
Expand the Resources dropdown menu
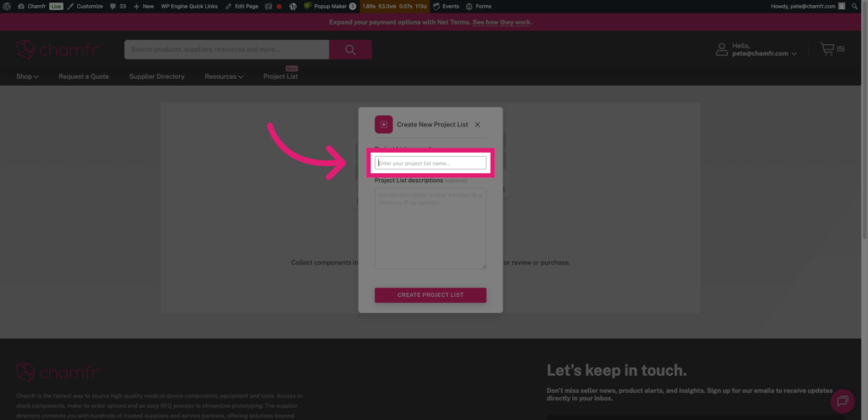point(224,76)
